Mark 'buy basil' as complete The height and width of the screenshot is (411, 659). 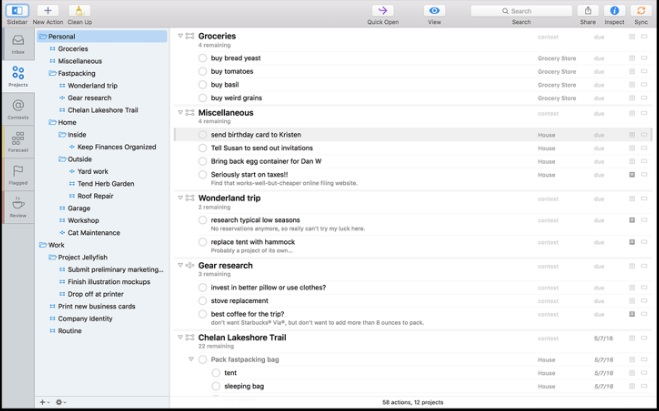point(203,84)
